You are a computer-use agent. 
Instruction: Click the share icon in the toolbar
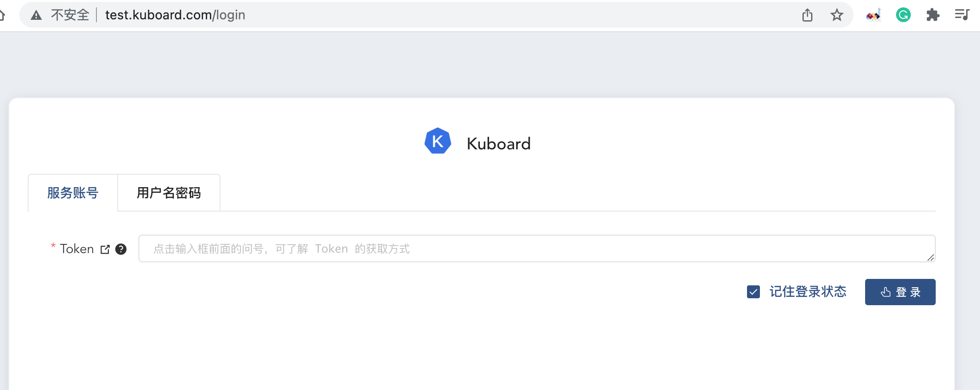click(x=807, y=14)
